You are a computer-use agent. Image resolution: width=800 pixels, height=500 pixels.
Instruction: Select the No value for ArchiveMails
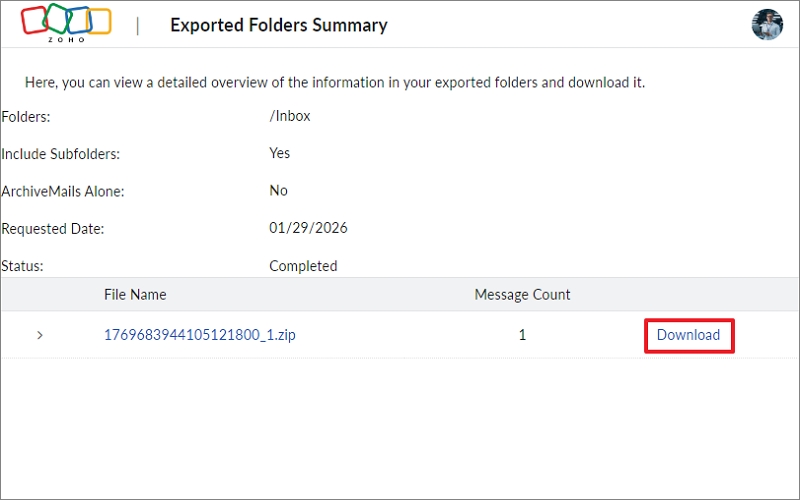[x=279, y=190]
